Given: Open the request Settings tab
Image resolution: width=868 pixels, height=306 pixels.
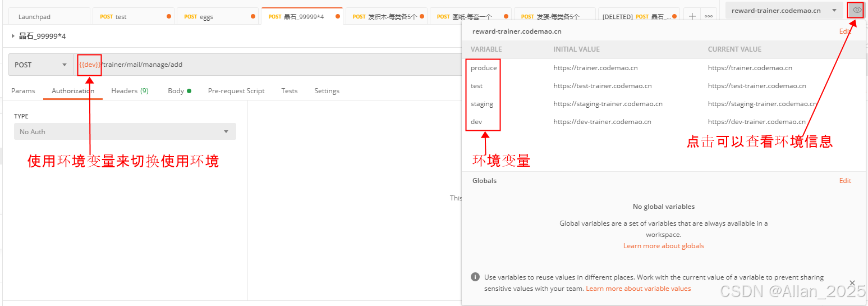Looking at the screenshot, I should (x=327, y=90).
